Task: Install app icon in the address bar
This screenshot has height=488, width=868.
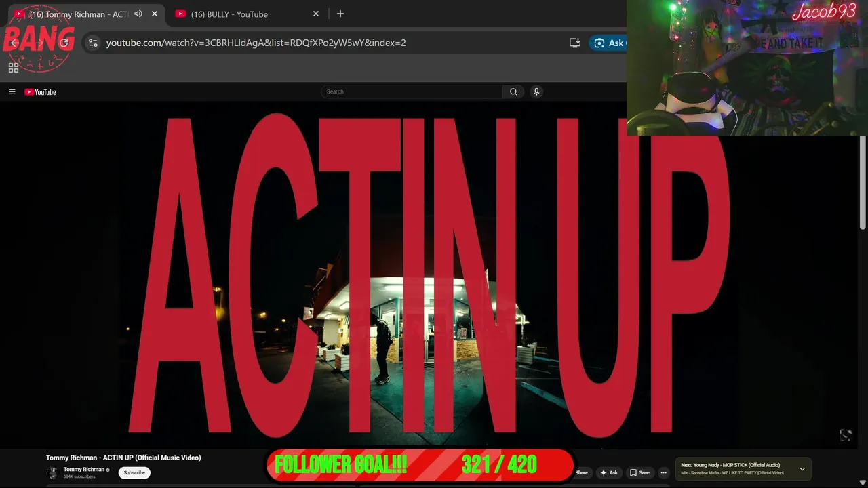Action: click(x=575, y=43)
